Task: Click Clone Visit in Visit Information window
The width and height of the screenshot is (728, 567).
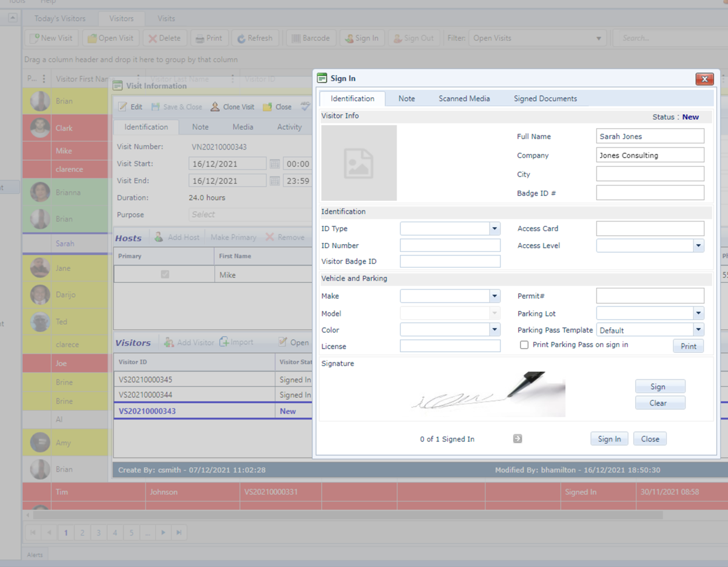Action: pos(232,107)
